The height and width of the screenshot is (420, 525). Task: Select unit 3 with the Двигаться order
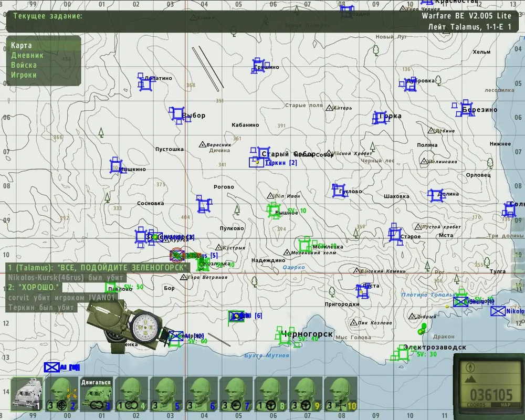coord(96,394)
